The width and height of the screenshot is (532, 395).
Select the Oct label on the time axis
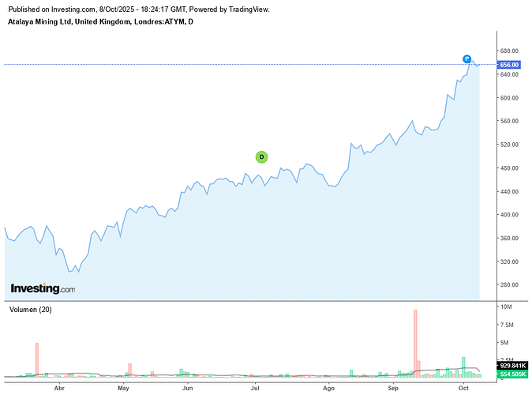point(464,389)
